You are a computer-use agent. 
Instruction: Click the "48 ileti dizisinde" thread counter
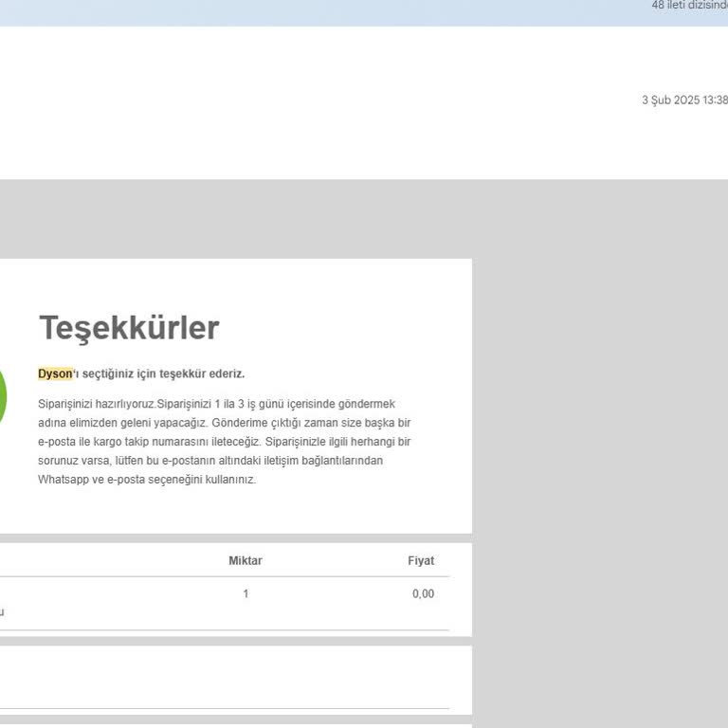click(x=689, y=6)
